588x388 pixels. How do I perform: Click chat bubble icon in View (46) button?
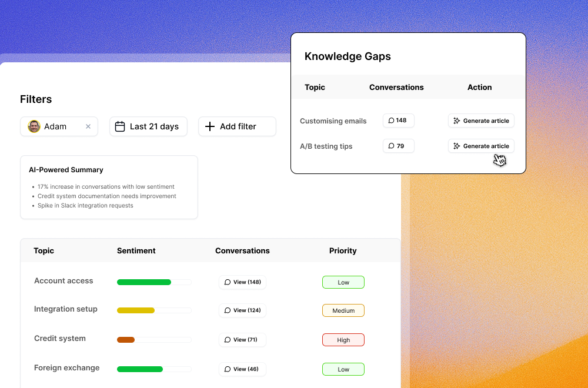[x=227, y=369]
